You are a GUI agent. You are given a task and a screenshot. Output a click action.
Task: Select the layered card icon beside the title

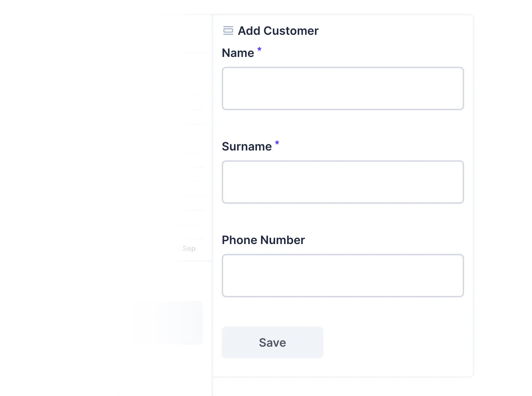tap(228, 31)
